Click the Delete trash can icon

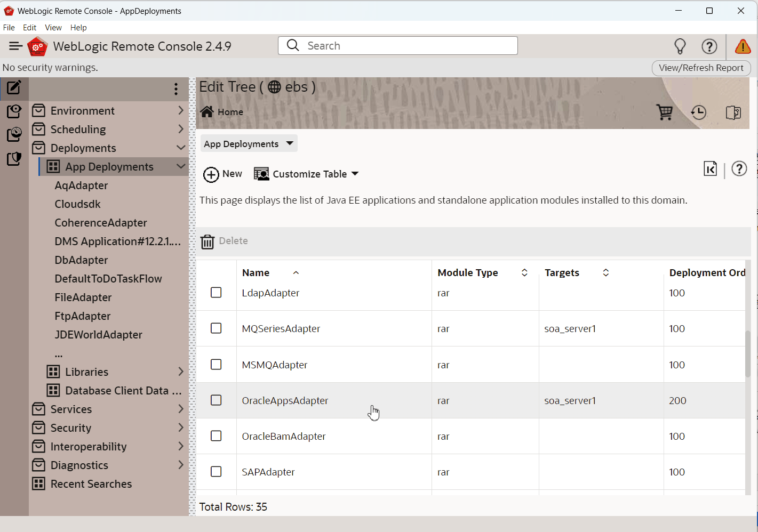(208, 241)
